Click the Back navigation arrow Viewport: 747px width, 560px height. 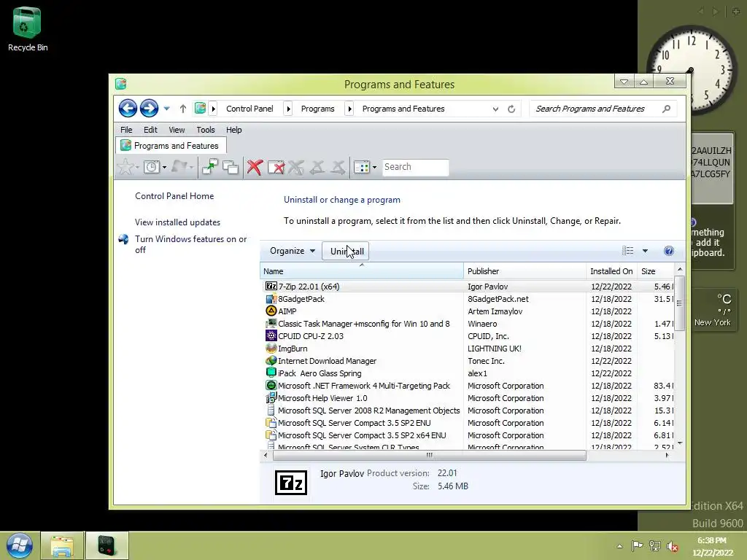pyautogui.click(x=128, y=109)
